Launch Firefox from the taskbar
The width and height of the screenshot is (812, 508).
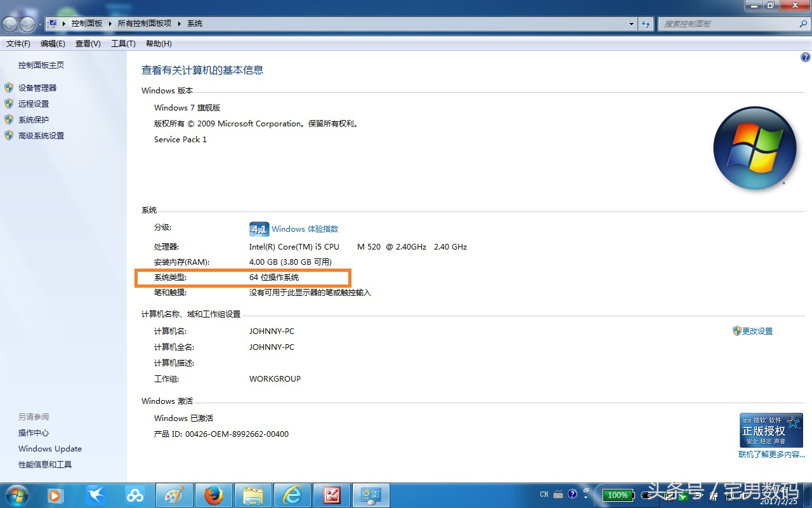[214, 495]
